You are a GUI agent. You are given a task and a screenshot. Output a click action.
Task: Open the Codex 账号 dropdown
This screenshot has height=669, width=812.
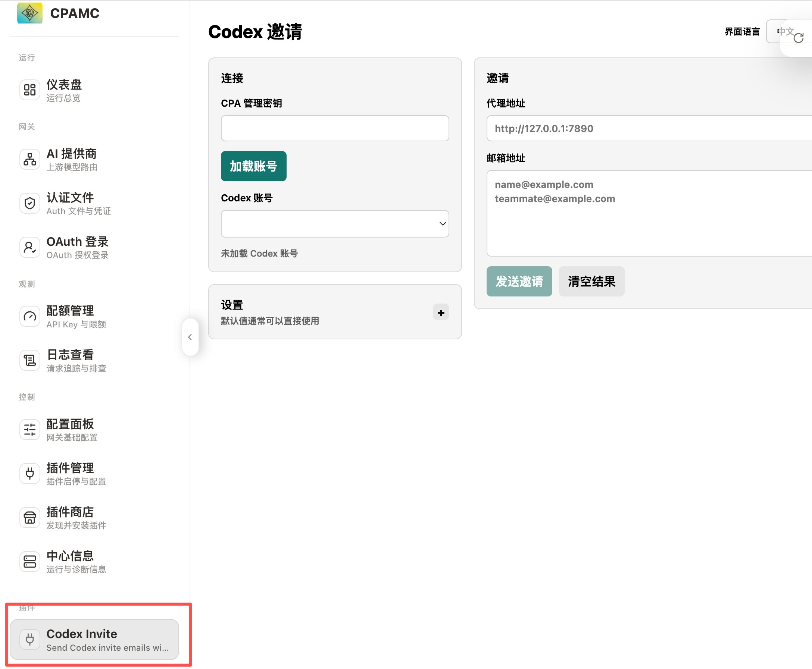(335, 224)
